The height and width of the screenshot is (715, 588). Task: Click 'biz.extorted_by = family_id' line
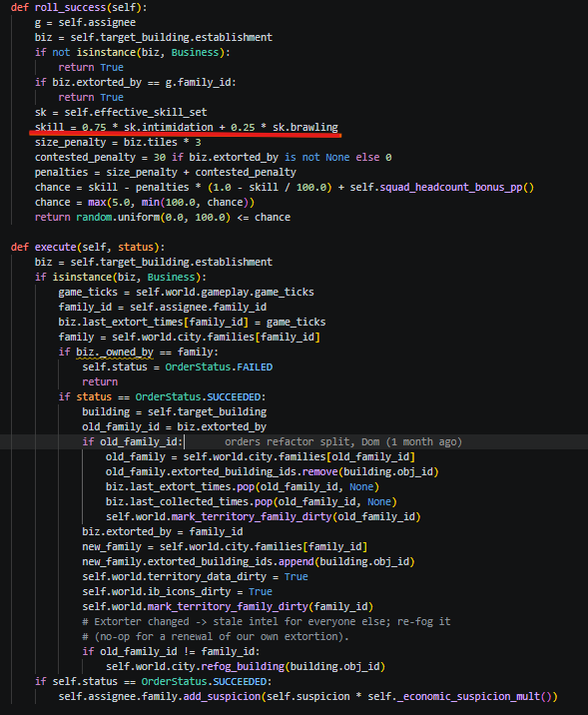point(163,531)
